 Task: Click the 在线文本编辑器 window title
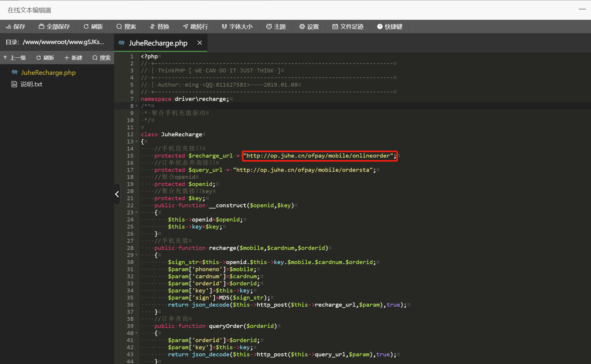[x=29, y=10]
